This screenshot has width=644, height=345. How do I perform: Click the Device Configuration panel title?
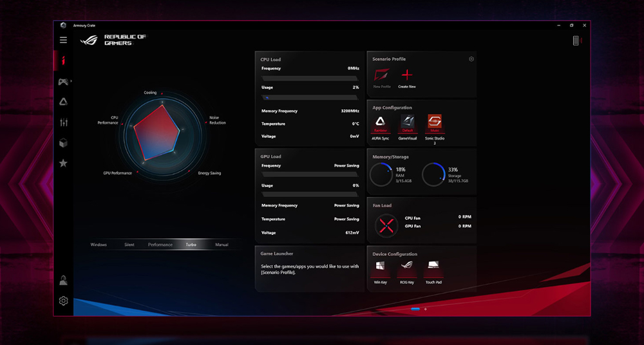click(x=395, y=254)
